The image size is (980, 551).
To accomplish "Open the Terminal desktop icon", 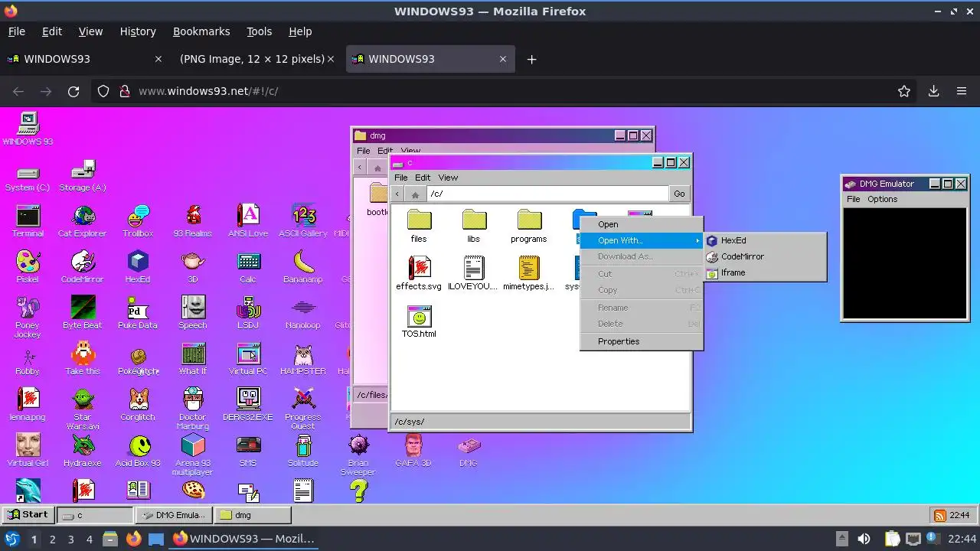I will 28,221.
